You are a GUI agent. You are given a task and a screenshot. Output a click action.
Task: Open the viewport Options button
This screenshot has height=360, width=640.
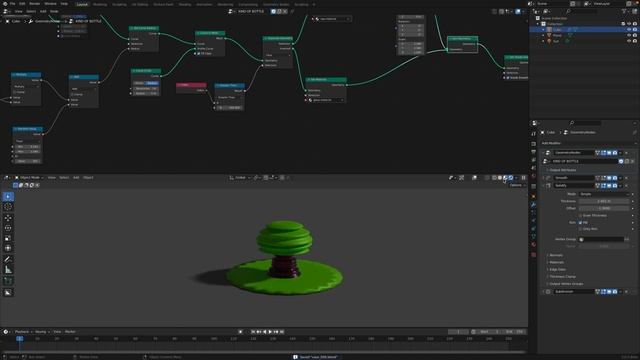(516, 185)
